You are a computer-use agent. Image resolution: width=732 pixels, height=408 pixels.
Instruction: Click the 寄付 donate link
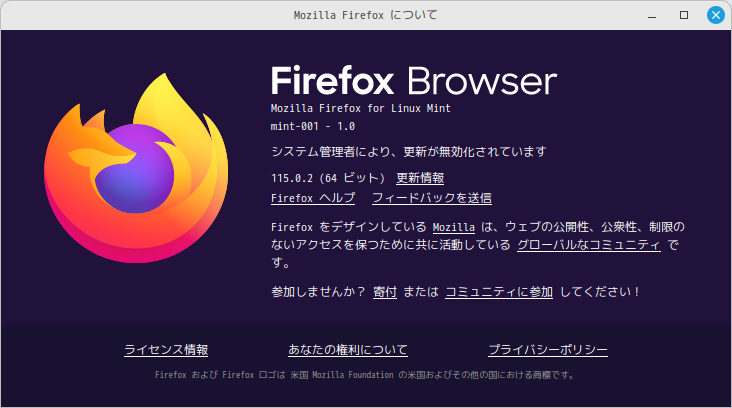[x=385, y=292]
